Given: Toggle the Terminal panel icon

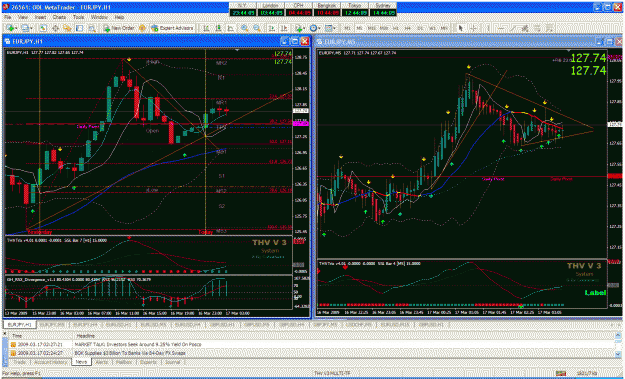Looking at the screenshot, I should coord(79,28).
